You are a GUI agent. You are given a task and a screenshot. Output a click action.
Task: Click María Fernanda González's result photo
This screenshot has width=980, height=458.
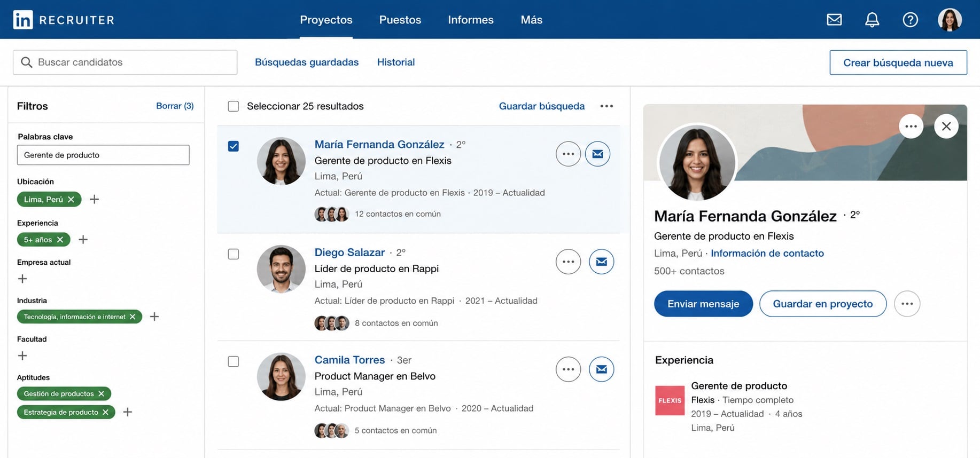tap(281, 161)
